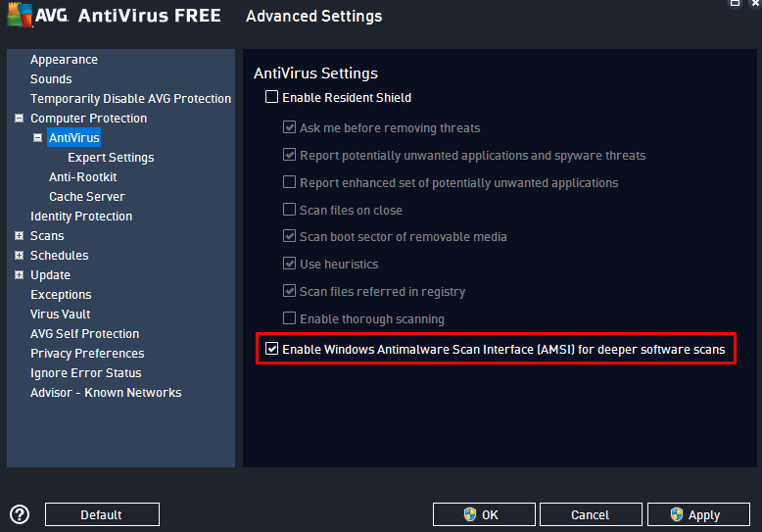Select Schedules in the settings tree
Viewport: 762px width, 532px height.
(x=60, y=256)
